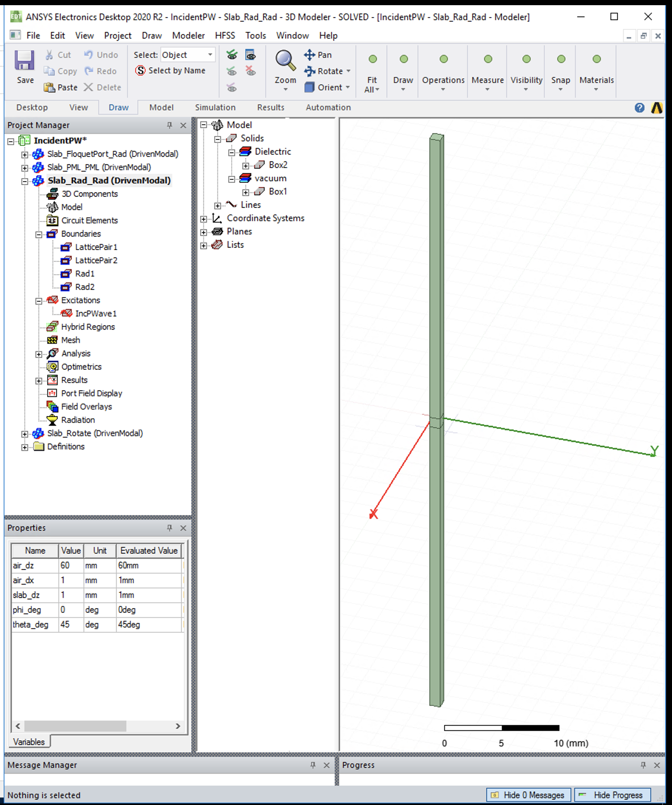Select Field Overlays node
This screenshot has height=805, width=672.
click(x=86, y=407)
